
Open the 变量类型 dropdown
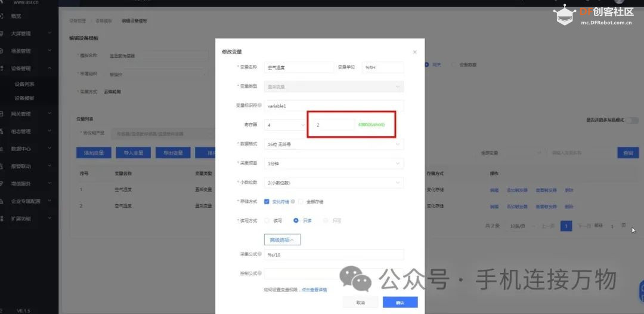point(334,87)
